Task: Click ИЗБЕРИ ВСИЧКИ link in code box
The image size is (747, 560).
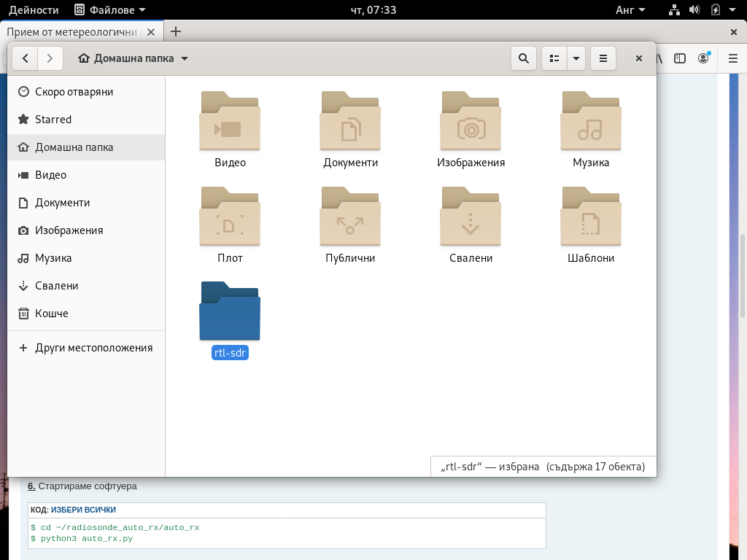Action: coord(83,510)
